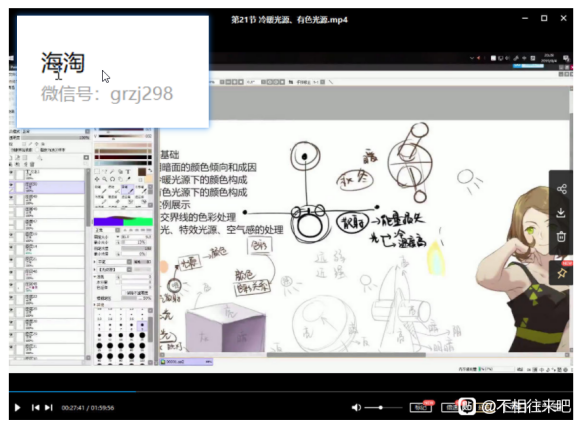Maximize the video player window

pos(544,18)
